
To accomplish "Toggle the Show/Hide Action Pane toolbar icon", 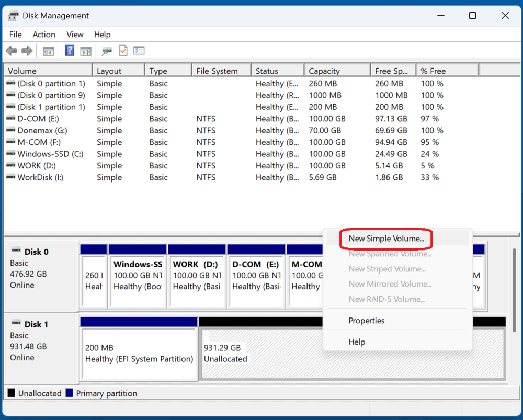I will pyautogui.click(x=86, y=50).
